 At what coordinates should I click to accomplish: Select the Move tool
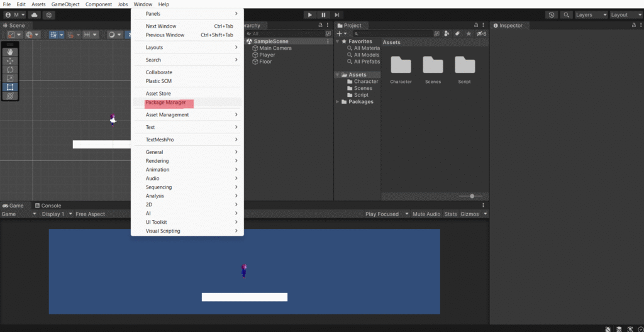pyautogui.click(x=10, y=61)
